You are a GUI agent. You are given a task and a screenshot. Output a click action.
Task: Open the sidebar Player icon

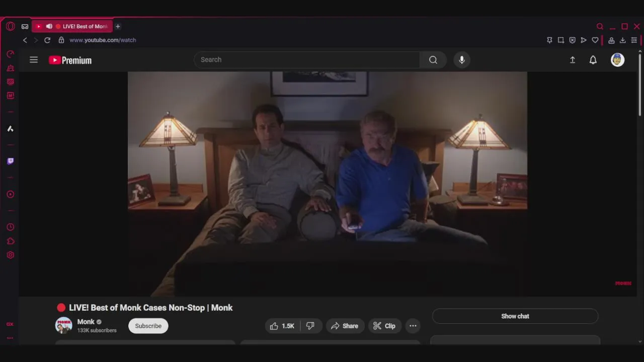(10, 195)
